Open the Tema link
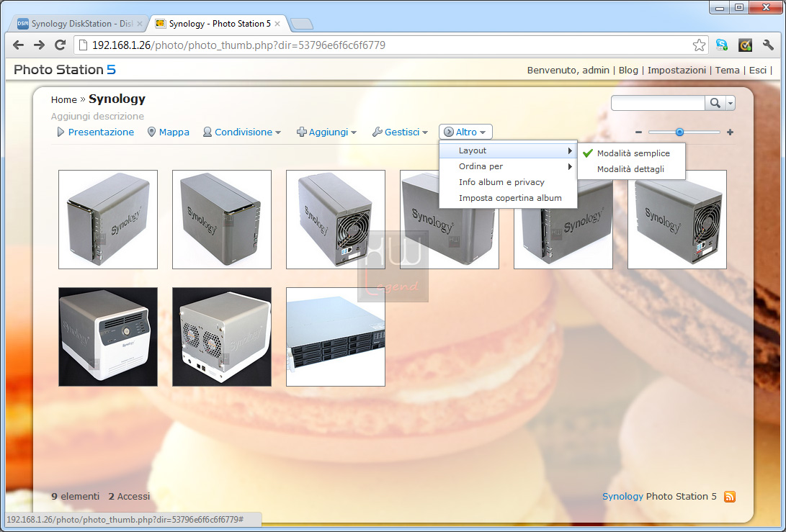This screenshot has height=532, width=786. 728,70
